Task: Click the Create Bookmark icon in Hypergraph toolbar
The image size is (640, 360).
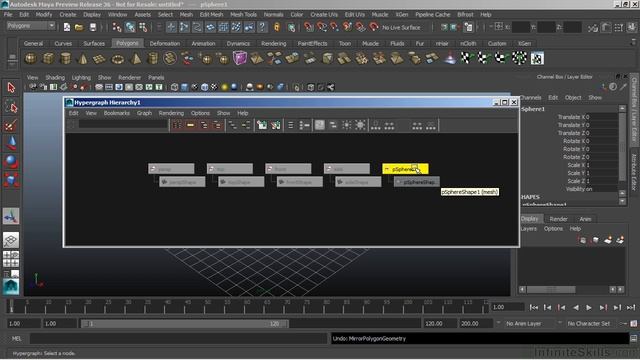Action: pos(262,125)
